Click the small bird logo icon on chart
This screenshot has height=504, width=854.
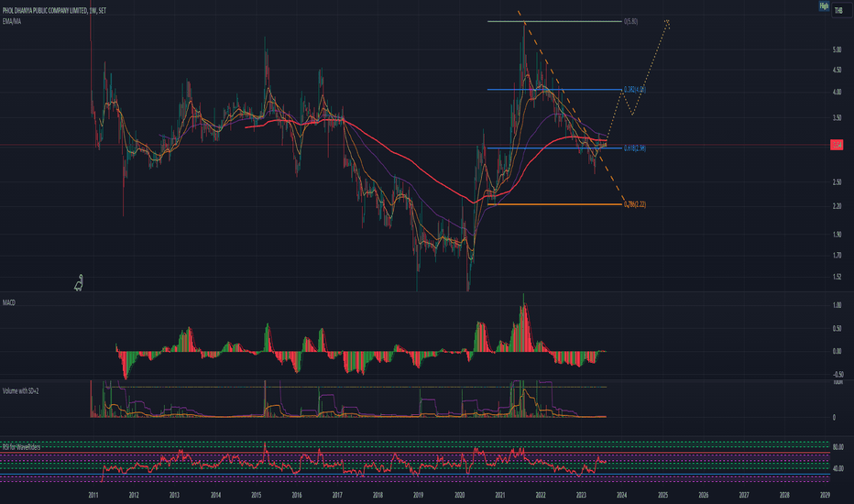[79, 283]
